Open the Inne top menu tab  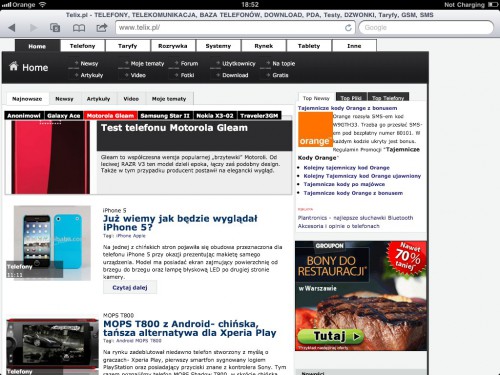[x=354, y=46]
